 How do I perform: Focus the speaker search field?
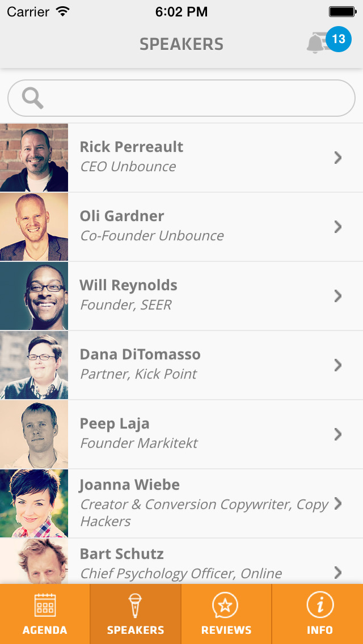(x=193, y=99)
